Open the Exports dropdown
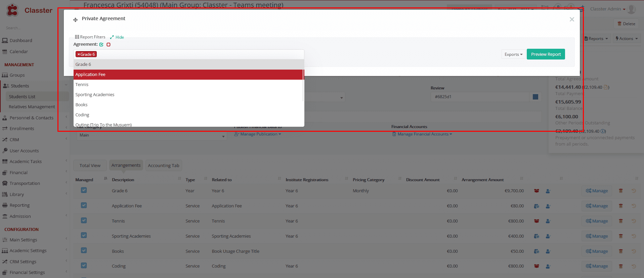Image resolution: width=644 pixels, height=278 pixels. click(513, 54)
